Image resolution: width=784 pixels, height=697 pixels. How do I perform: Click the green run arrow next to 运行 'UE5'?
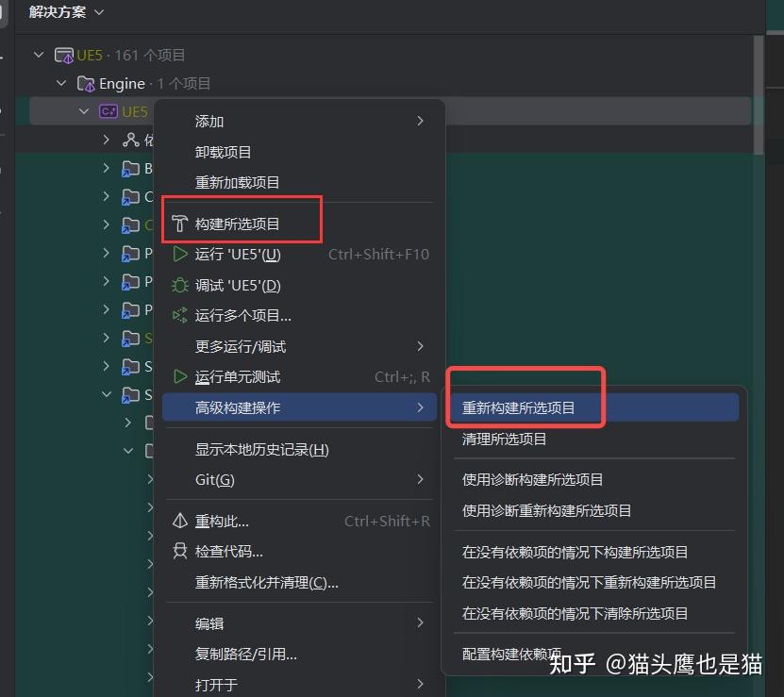178,255
